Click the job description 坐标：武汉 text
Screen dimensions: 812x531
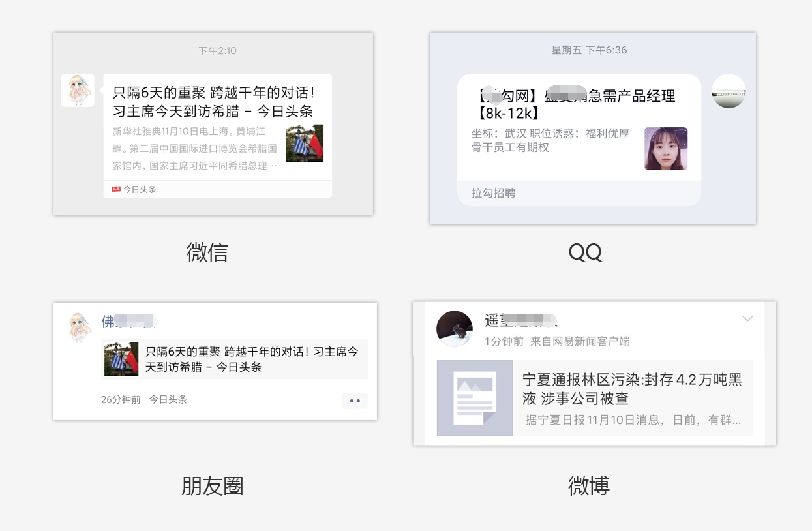point(550,140)
